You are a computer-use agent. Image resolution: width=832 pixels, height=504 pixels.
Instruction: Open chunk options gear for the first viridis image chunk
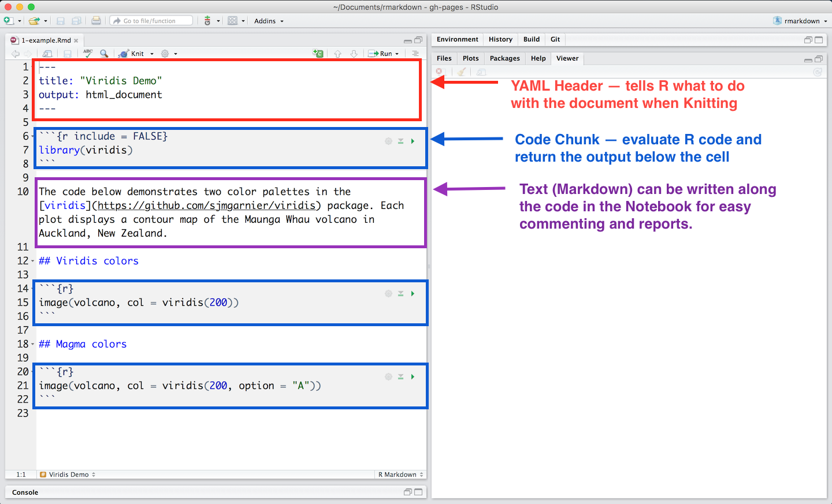(x=388, y=293)
